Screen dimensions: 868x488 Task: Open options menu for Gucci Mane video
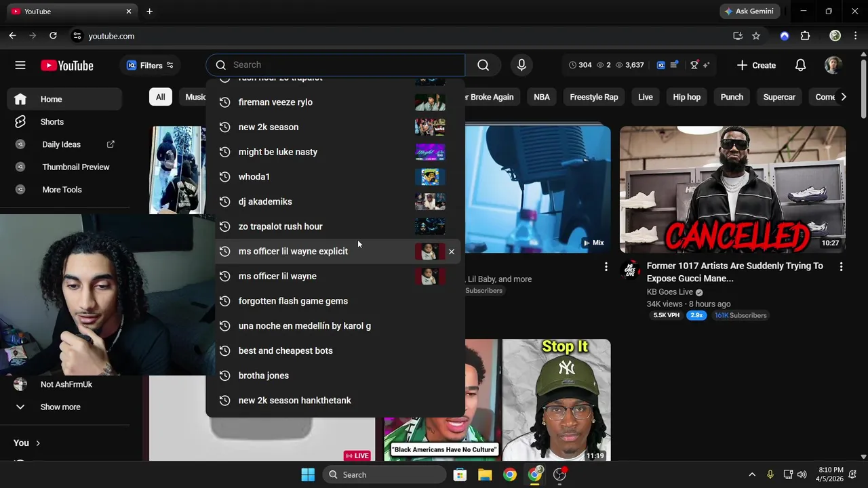tap(841, 267)
